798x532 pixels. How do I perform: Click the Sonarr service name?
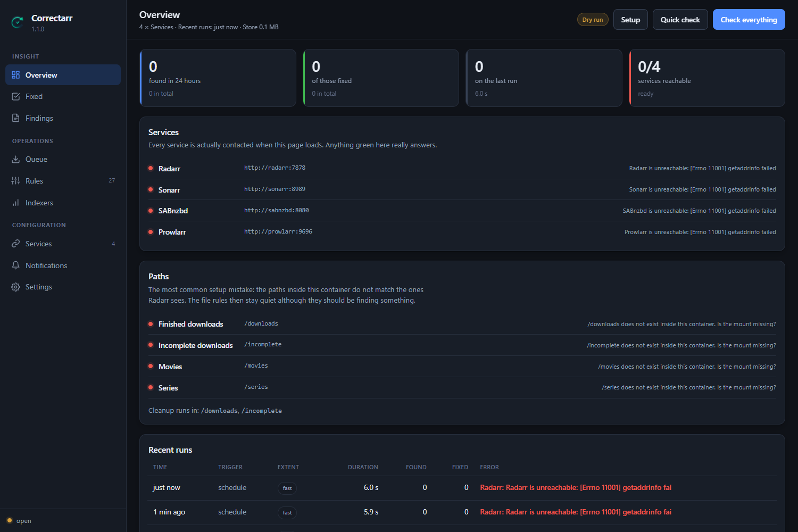coord(169,190)
